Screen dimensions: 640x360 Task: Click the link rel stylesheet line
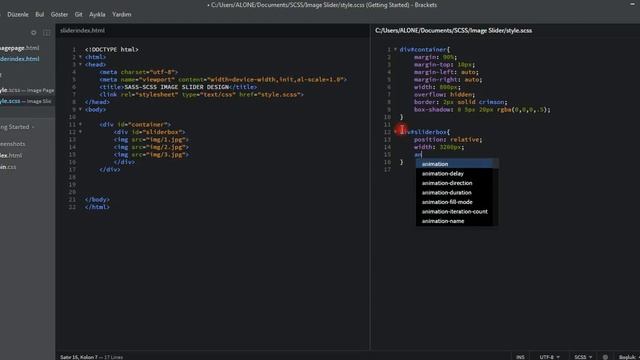pyautogui.click(x=201, y=94)
